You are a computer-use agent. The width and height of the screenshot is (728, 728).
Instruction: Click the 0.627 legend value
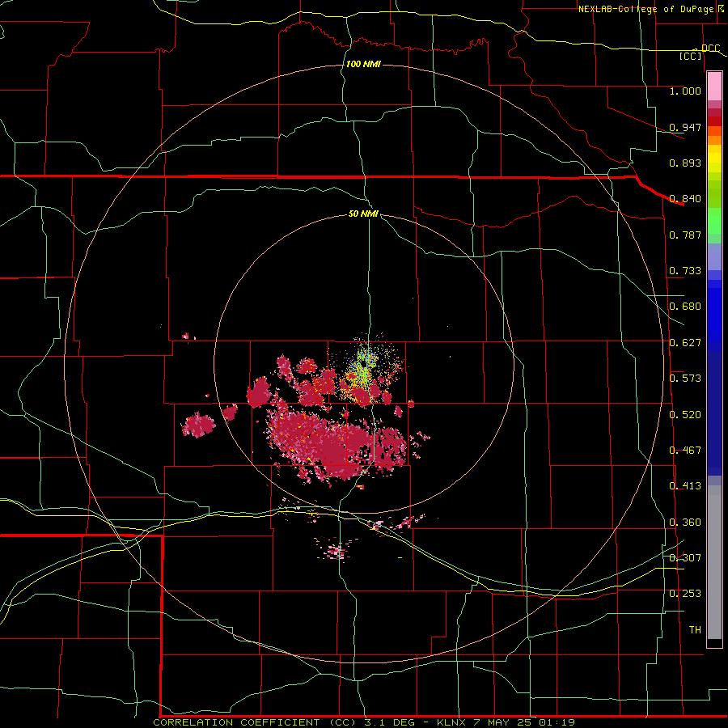click(685, 343)
